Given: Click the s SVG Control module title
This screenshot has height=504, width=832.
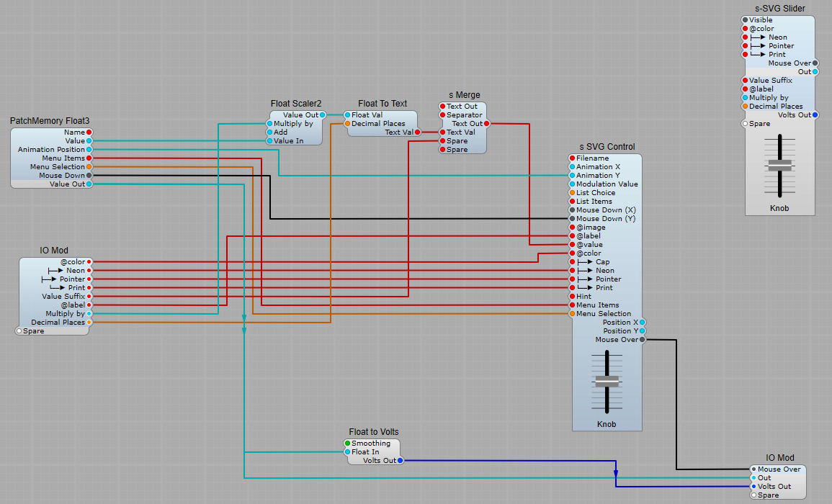Looking at the screenshot, I should click(607, 146).
